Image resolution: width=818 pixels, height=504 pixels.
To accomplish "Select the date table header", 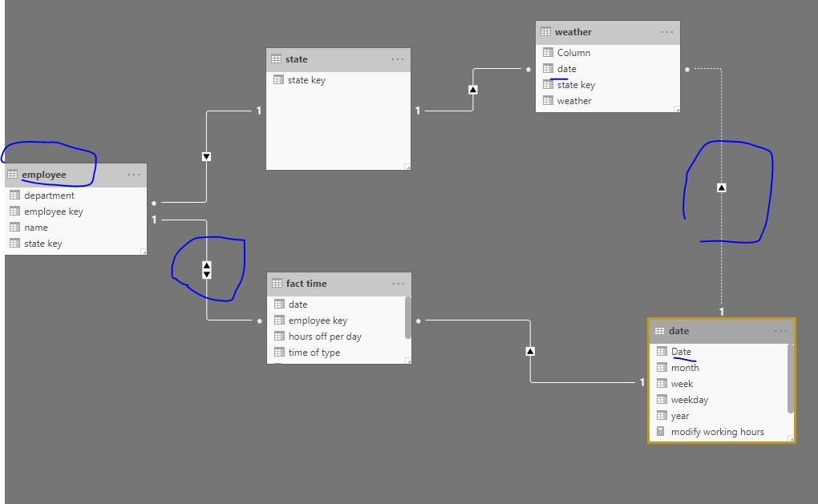I will (x=722, y=331).
